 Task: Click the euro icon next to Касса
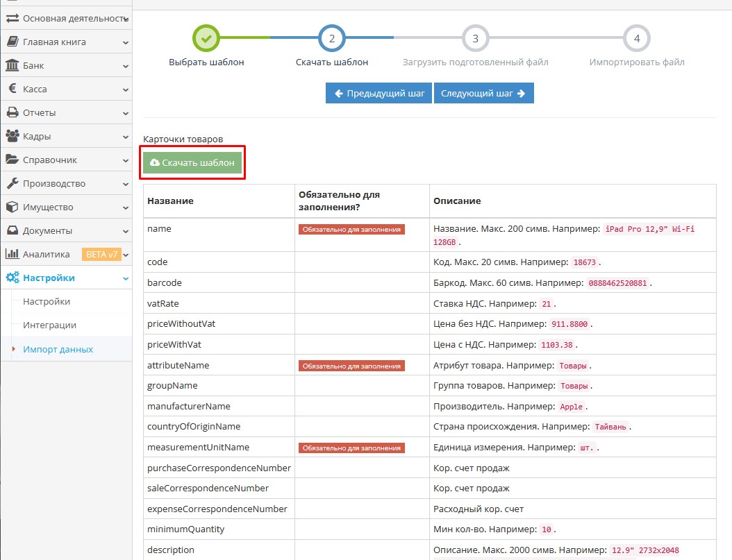13,90
